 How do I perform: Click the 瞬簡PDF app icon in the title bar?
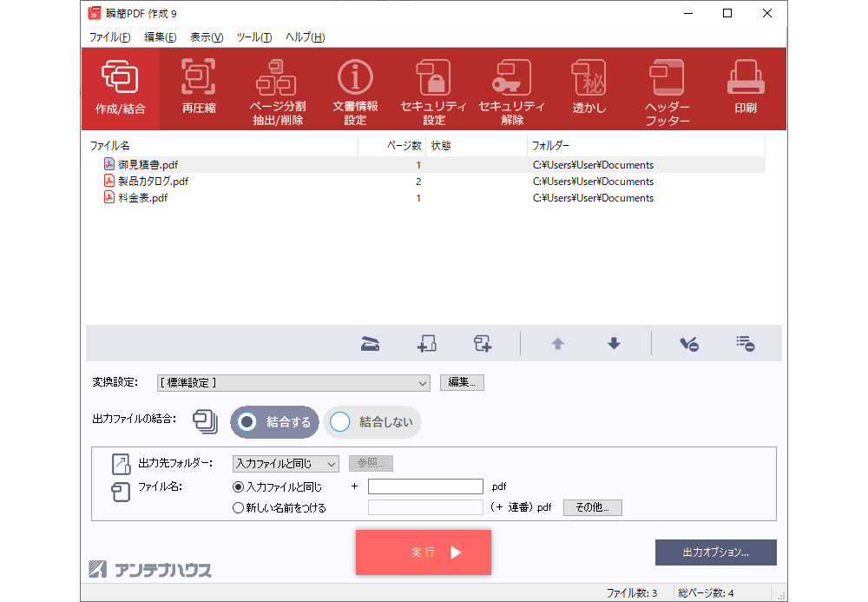pyautogui.click(x=95, y=13)
